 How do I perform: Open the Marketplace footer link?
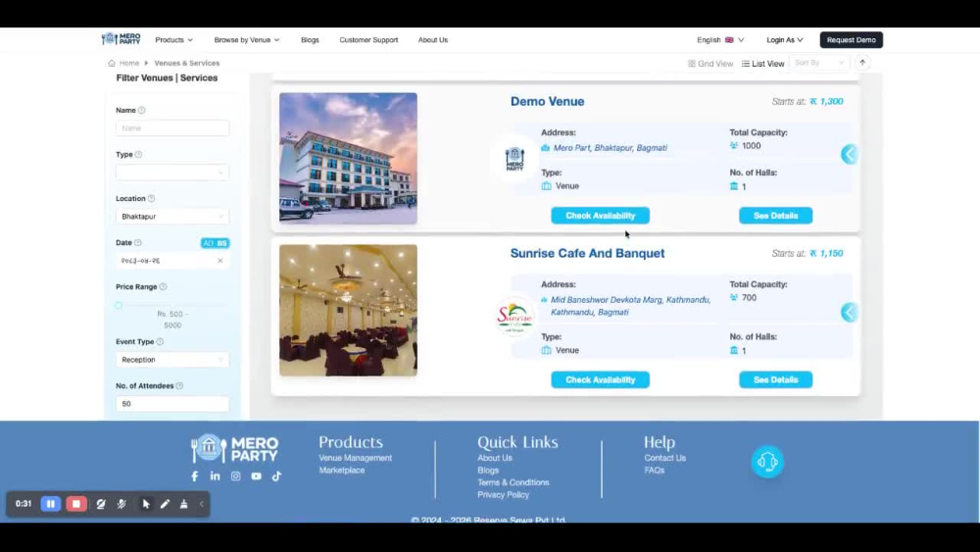click(342, 470)
